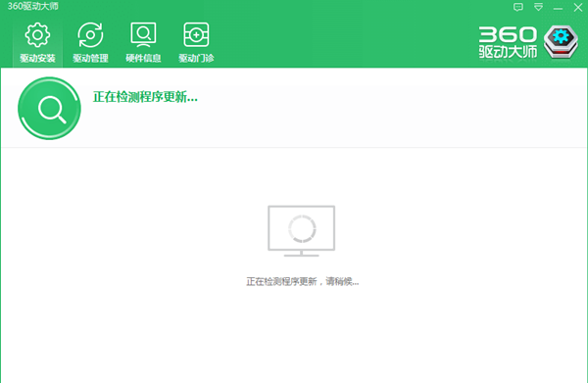Click the 正在检测程序更新，请稍候... message
588x383 pixels.
tap(302, 281)
